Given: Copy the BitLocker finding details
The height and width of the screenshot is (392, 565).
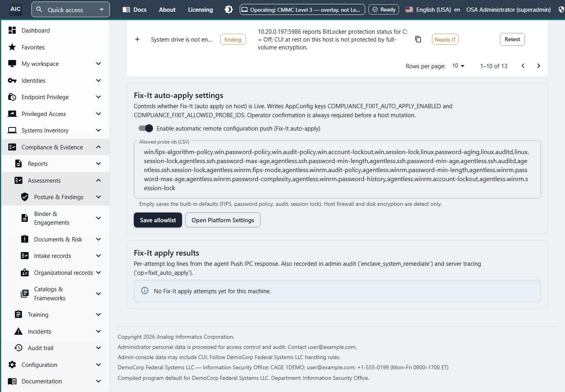Looking at the screenshot, I should pyautogui.click(x=418, y=39).
